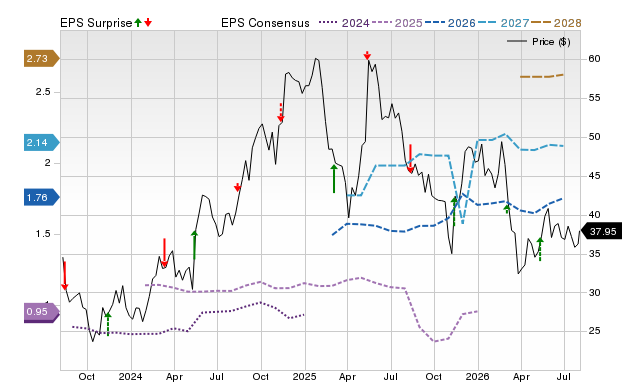Click the 2024 year label on time axis
The width and height of the screenshot is (640, 382).
pyautogui.click(x=131, y=376)
